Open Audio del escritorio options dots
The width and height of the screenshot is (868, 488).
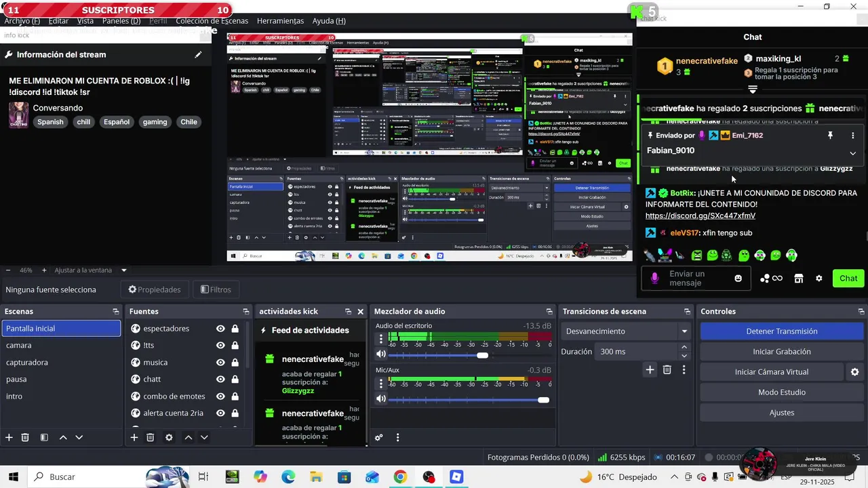[381, 338]
